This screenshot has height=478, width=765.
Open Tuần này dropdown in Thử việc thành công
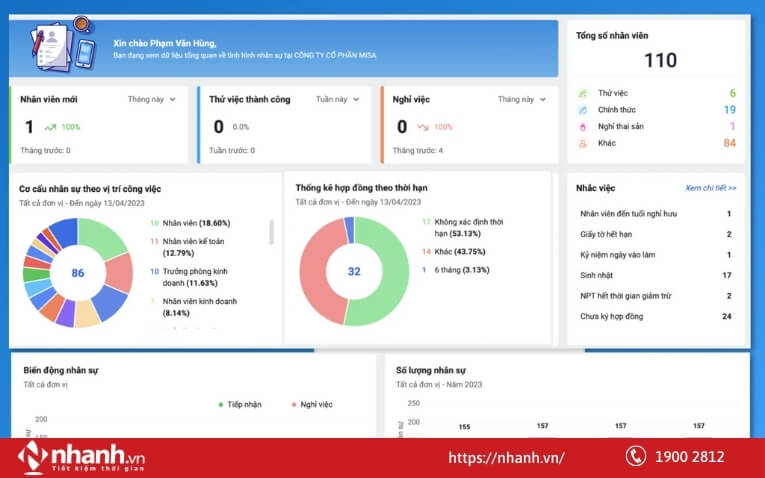[x=336, y=100]
